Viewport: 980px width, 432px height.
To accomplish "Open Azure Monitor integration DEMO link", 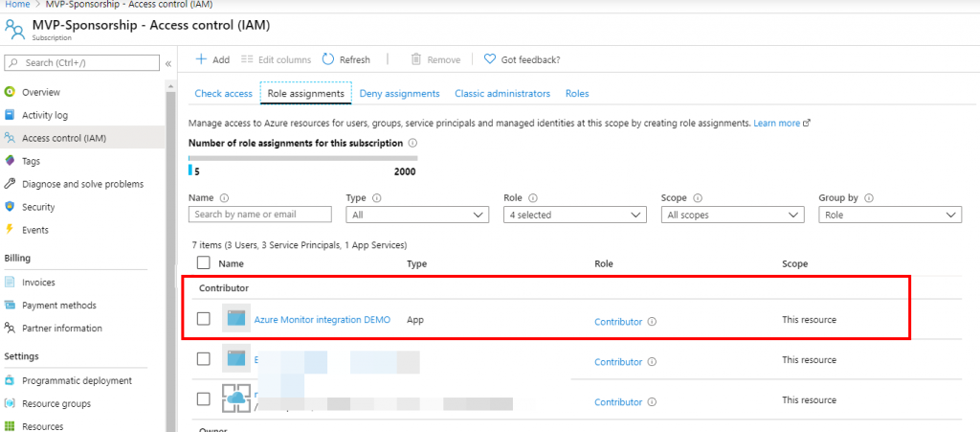I will point(322,319).
